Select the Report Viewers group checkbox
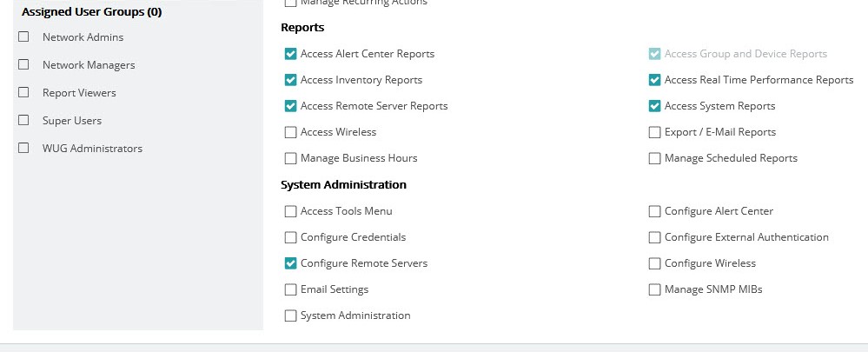This screenshot has width=868, height=352. click(23, 92)
